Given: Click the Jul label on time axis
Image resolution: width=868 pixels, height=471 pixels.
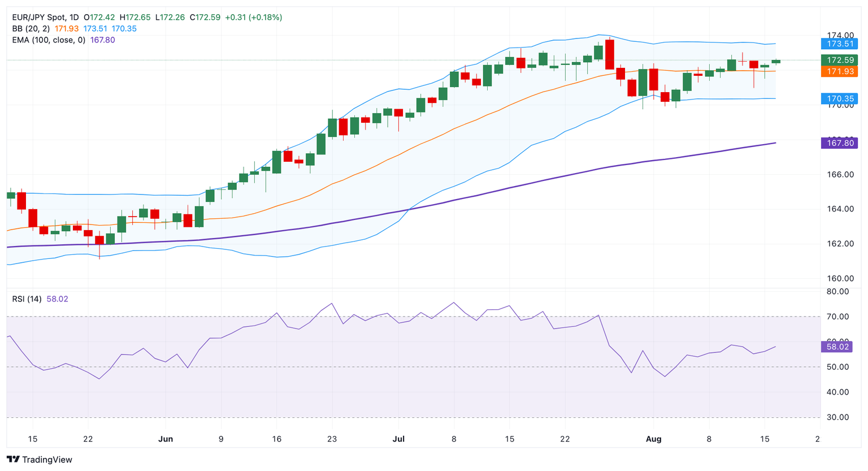Looking at the screenshot, I should pos(398,439).
